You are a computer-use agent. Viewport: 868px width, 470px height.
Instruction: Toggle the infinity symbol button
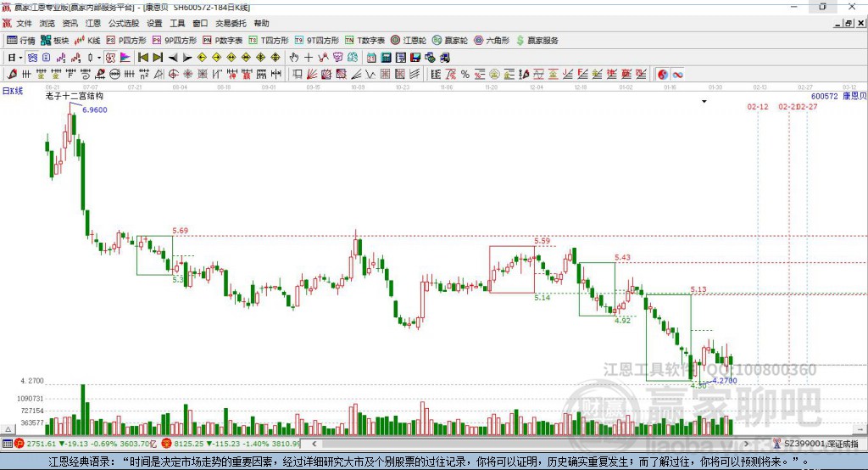(677, 75)
